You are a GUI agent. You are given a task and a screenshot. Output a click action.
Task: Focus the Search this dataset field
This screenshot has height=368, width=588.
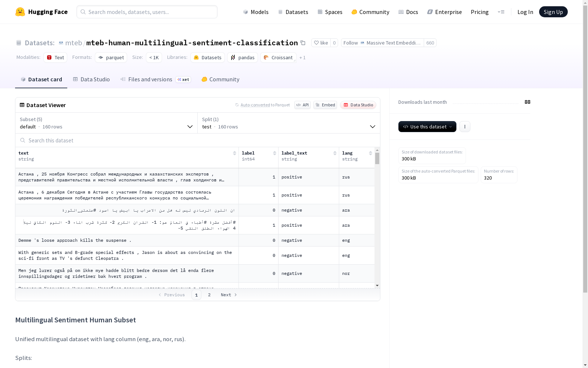198,140
